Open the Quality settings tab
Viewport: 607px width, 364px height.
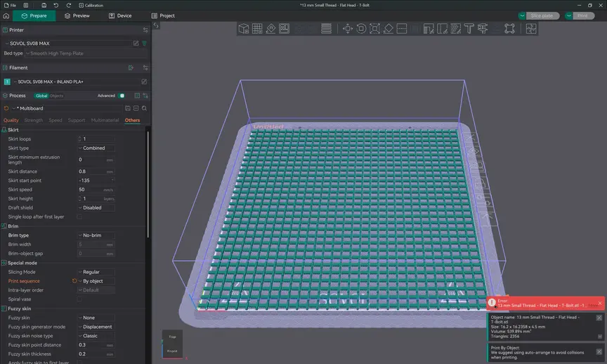coord(11,120)
